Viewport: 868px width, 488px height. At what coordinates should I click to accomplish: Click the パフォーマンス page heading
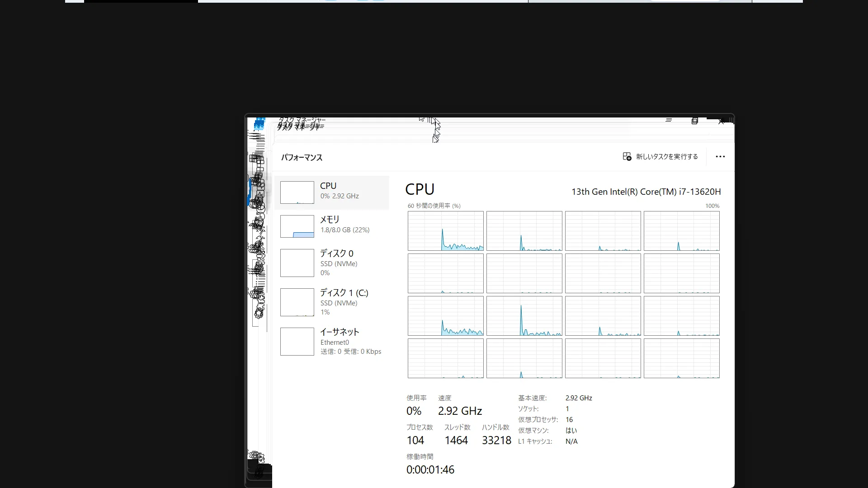[x=302, y=158]
